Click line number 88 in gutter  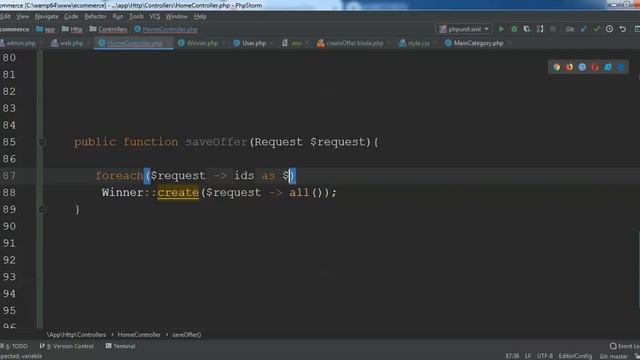click(9, 192)
